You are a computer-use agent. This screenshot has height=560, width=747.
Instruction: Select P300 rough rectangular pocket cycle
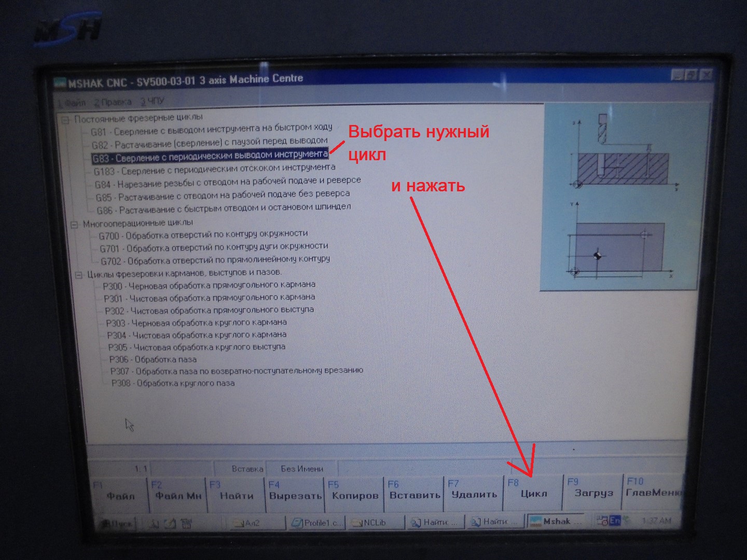point(209,285)
